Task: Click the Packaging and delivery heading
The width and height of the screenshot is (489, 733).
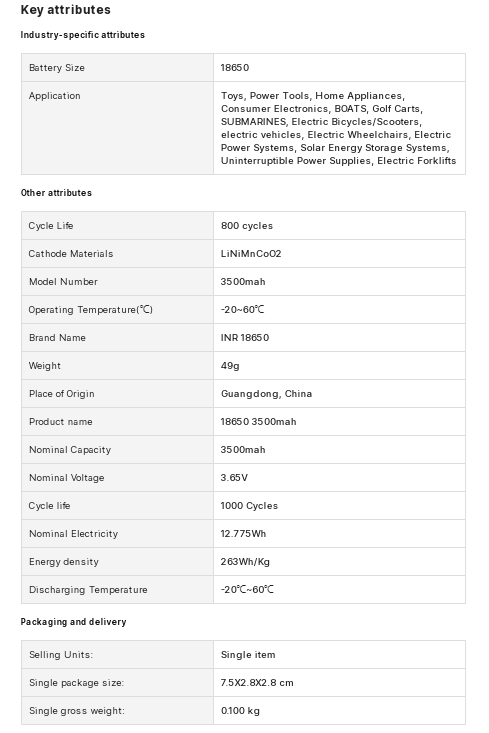Action: pyautogui.click(x=73, y=622)
